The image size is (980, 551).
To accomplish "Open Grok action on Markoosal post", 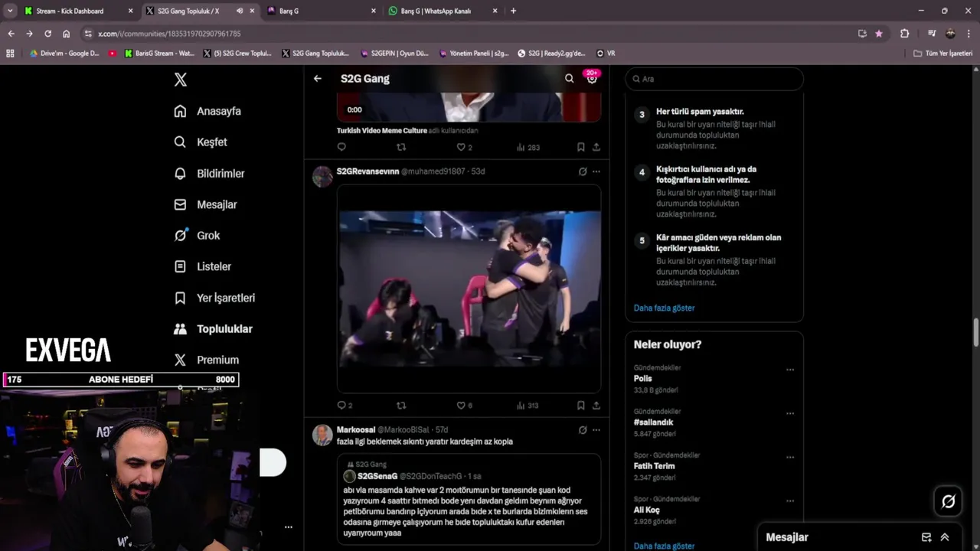I will point(583,430).
